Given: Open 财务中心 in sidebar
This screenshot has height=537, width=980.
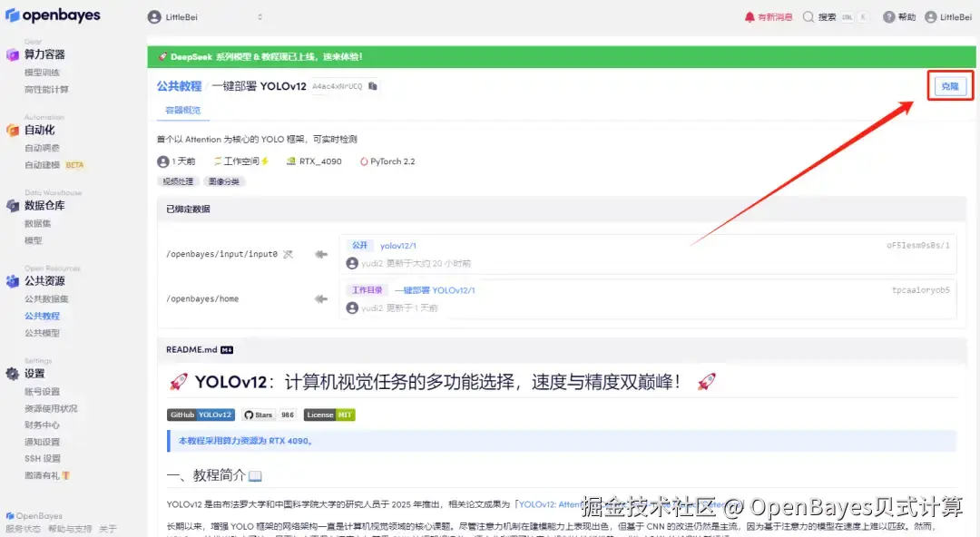Looking at the screenshot, I should [x=42, y=425].
